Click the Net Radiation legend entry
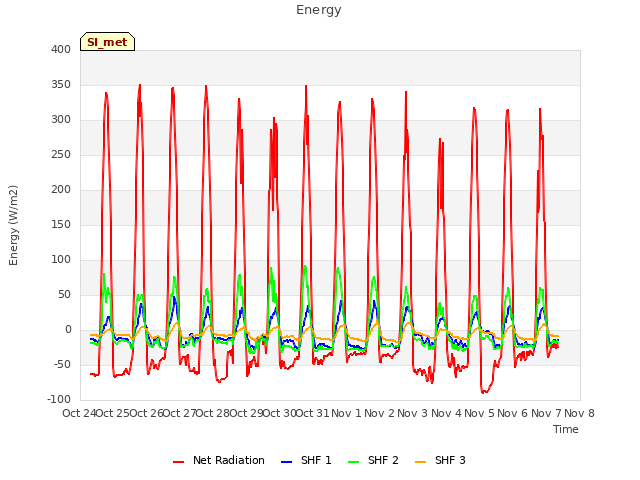Screen dimensions: 640x480 tap(219, 460)
